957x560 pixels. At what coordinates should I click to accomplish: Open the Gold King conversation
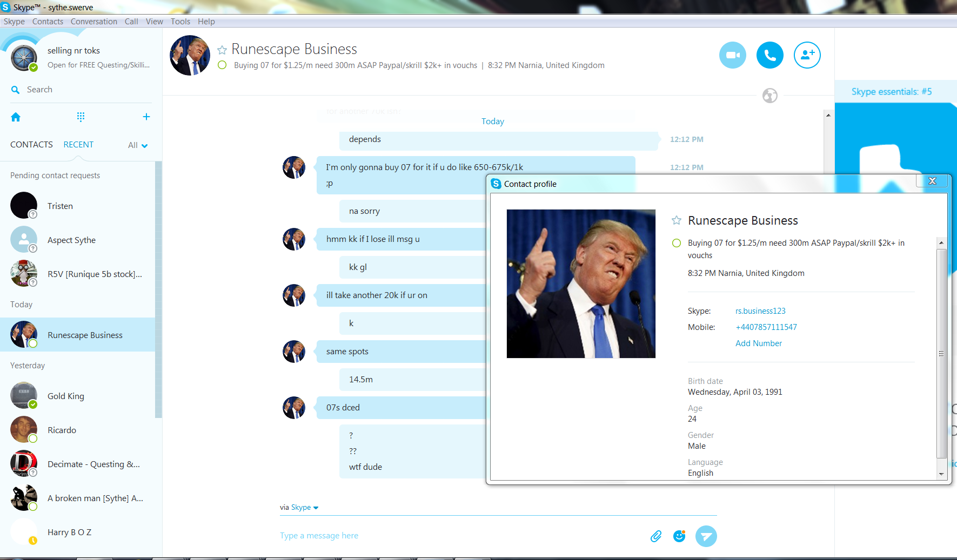(78, 396)
